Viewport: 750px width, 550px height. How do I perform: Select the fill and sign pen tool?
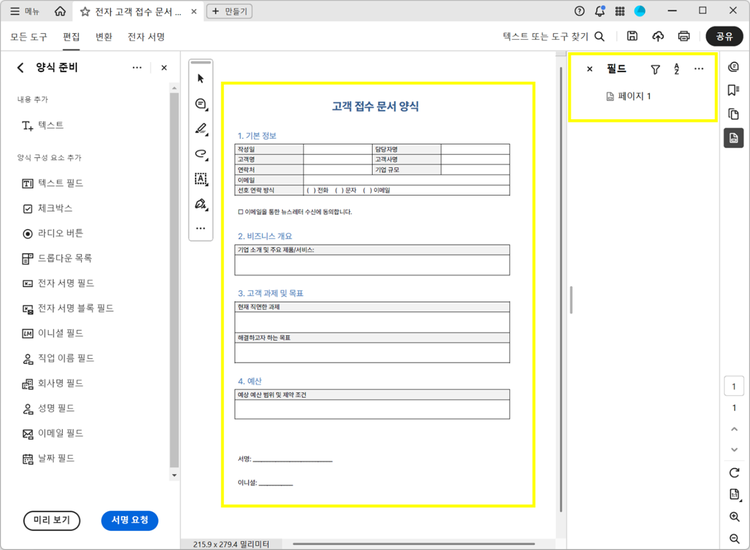pyautogui.click(x=201, y=204)
